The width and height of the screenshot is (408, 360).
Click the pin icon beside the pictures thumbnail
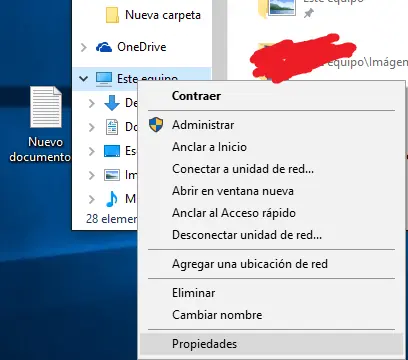point(309,13)
